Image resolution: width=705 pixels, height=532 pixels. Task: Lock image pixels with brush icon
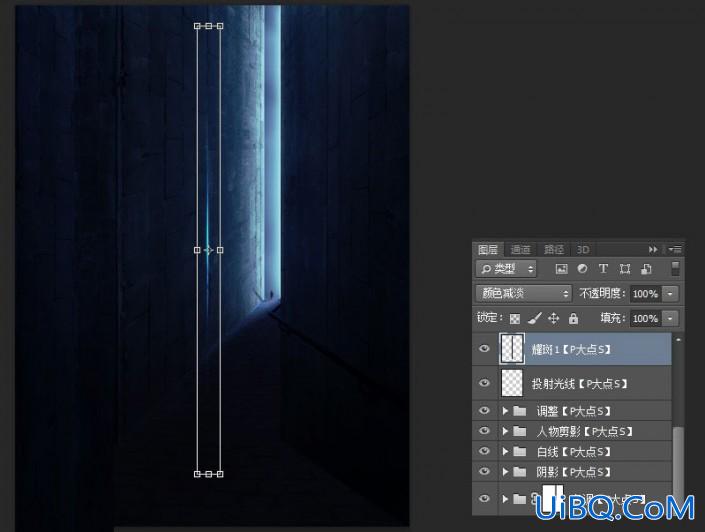click(x=534, y=318)
